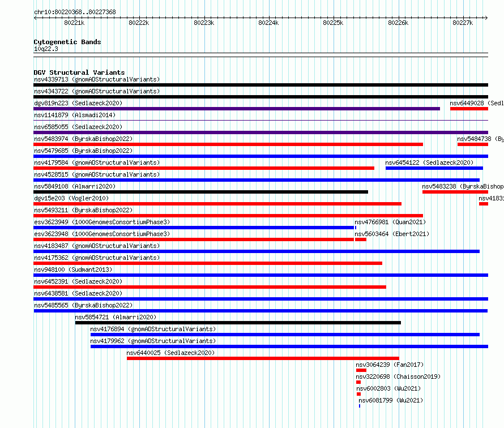This screenshot has height=428, width=504.
Task: Open the dgv819n223 Sedlazeck2020 variant
Action: (x=78, y=103)
